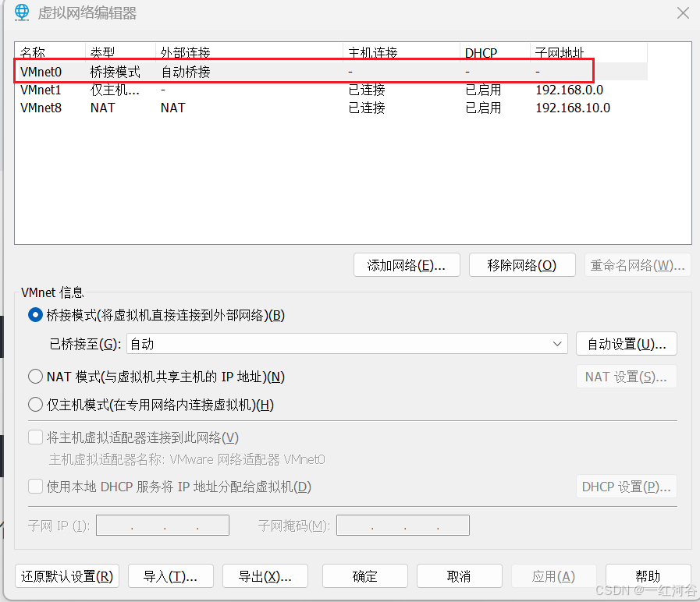Screen dimensions: 700x602
Task: Click 添加网络(E)... button
Action: (407, 265)
